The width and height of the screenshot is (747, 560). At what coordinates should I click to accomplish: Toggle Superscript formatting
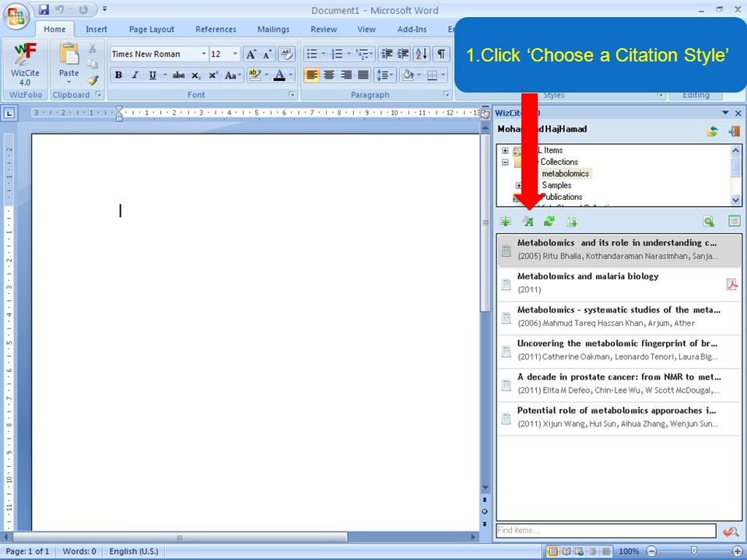click(213, 75)
